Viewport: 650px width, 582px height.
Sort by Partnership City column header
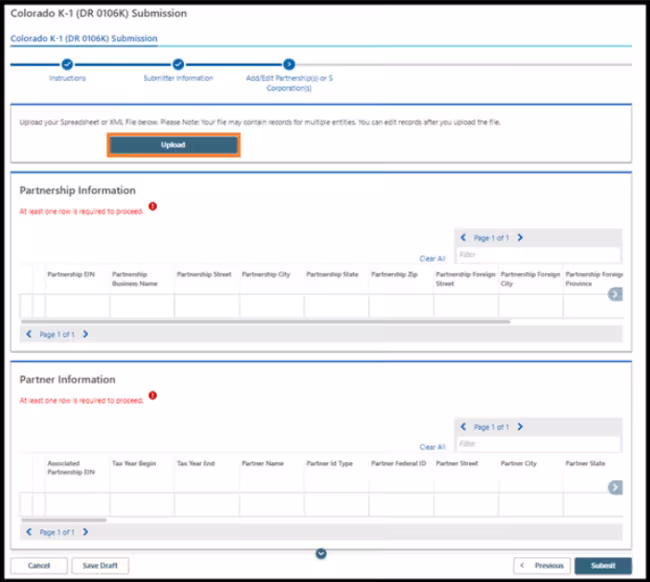click(266, 274)
